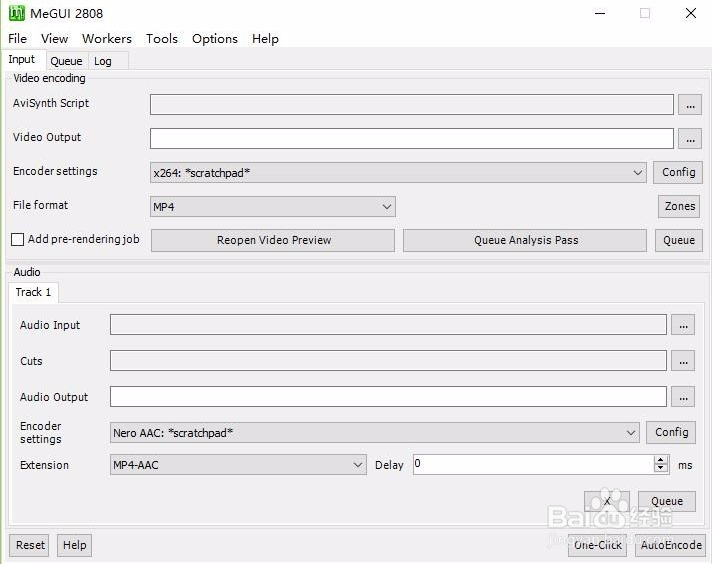Open the Zones button
The image size is (712, 564).
[679, 206]
